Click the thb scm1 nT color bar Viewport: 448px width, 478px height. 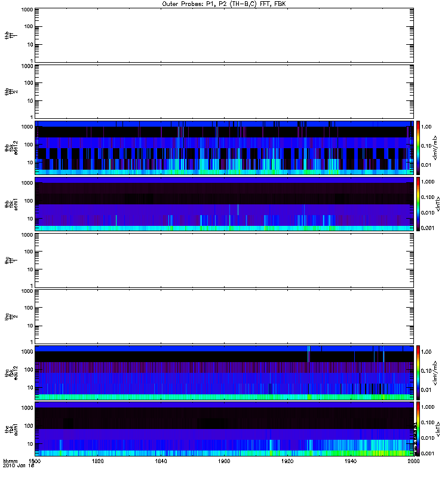pyautogui.click(x=418, y=204)
